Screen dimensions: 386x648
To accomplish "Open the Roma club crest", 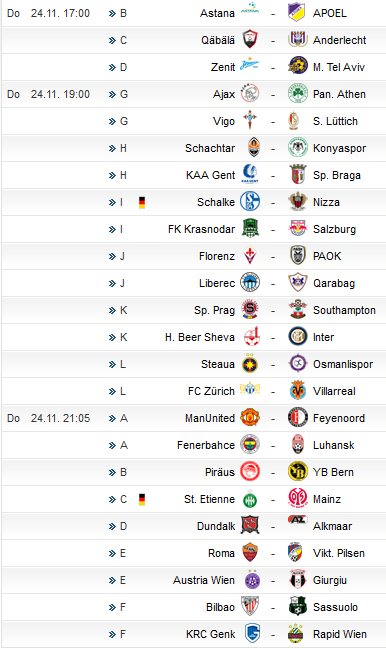I will [x=250, y=553].
